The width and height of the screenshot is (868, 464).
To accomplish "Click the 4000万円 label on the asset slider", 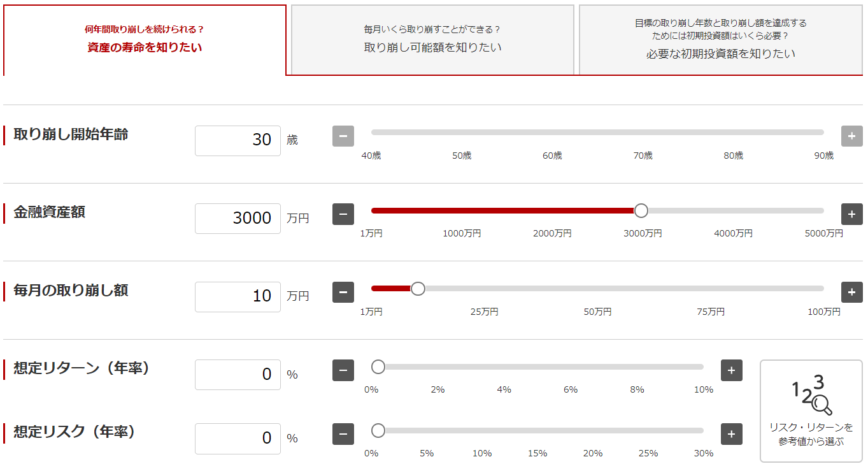I will pyautogui.click(x=733, y=234).
